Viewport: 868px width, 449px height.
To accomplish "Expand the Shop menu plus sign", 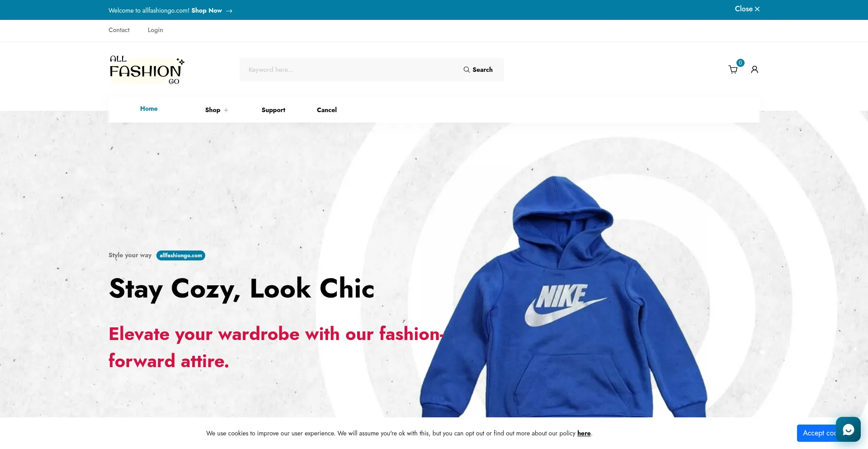I will [x=226, y=110].
